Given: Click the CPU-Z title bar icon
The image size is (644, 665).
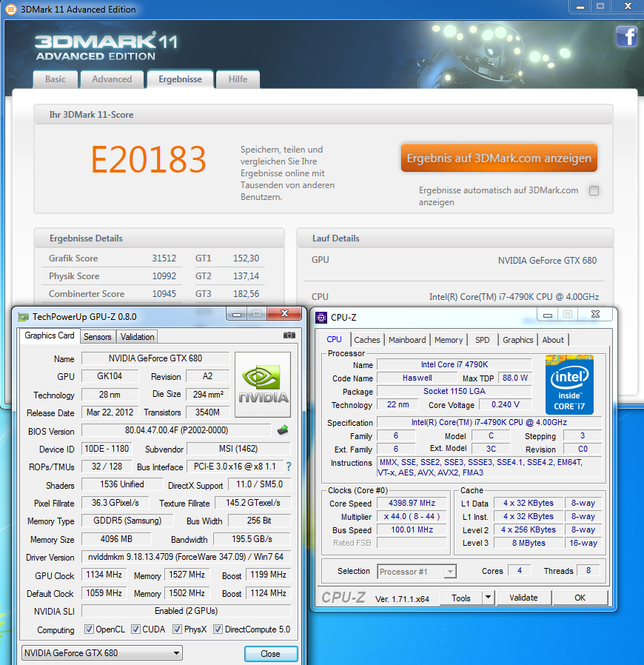Looking at the screenshot, I should click(x=321, y=318).
